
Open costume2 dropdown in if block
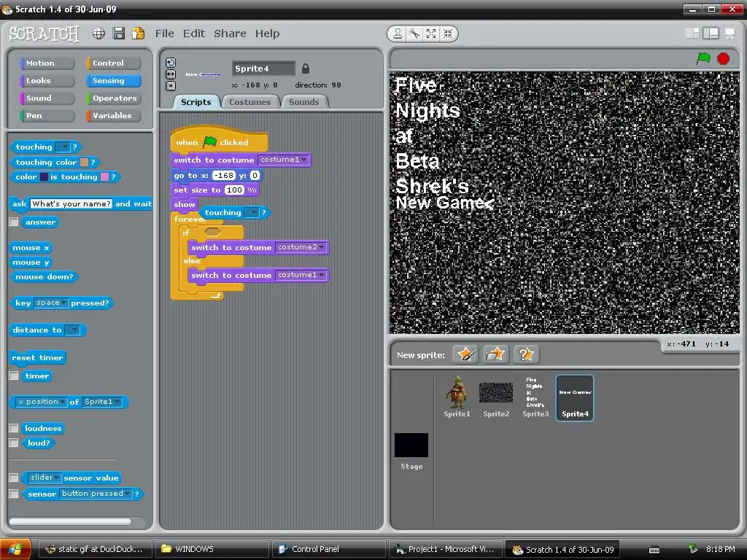[x=301, y=247]
